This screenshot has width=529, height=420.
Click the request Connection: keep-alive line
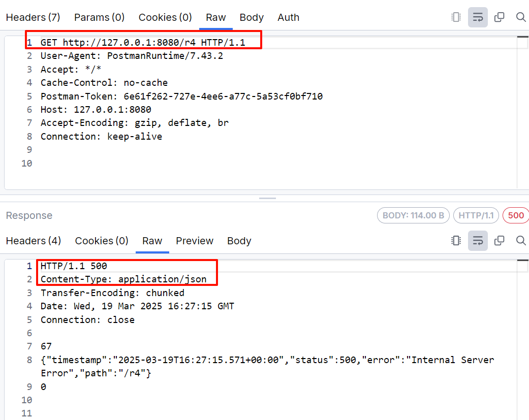(x=102, y=137)
